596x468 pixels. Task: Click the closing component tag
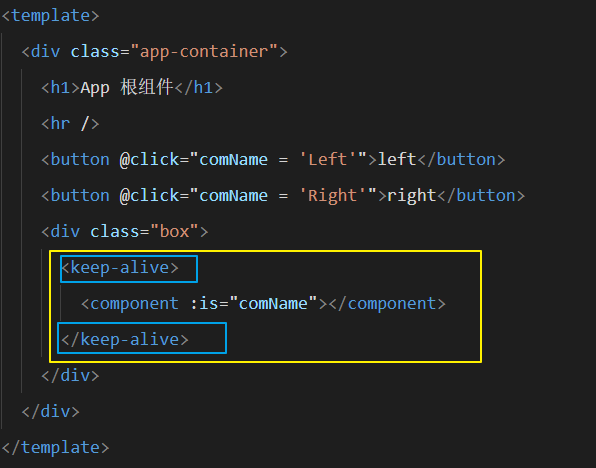coord(387,303)
